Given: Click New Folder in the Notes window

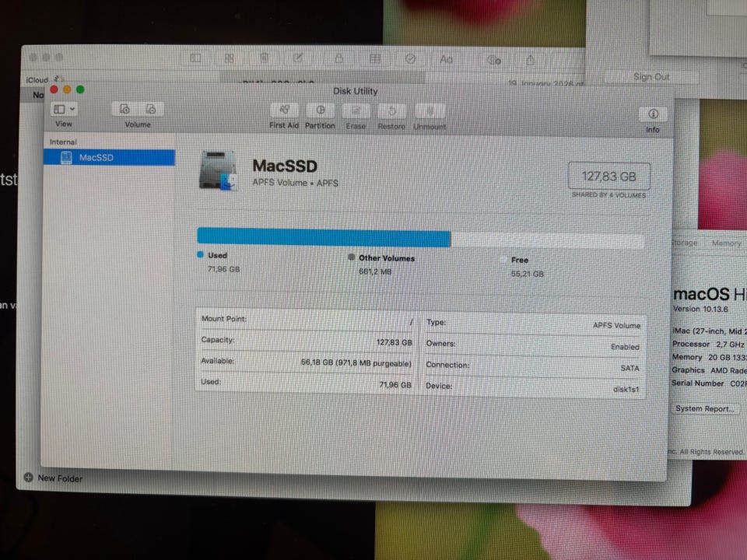Looking at the screenshot, I should (x=60, y=478).
